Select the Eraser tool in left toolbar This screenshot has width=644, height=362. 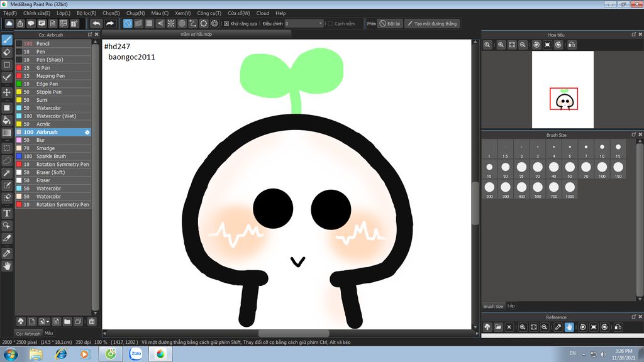coord(7,52)
